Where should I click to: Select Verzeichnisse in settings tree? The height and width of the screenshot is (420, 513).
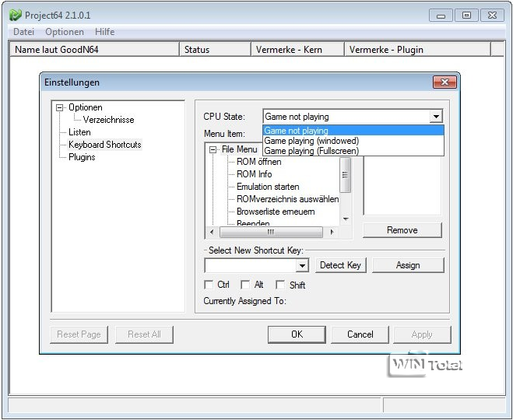[108, 120]
